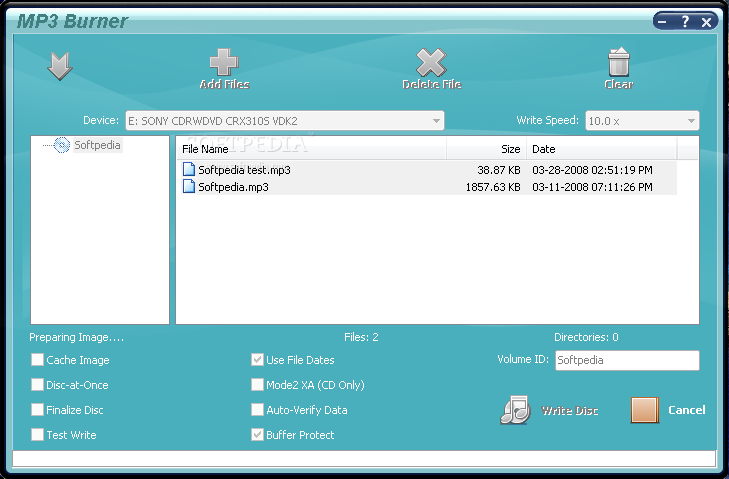Screen dimensions: 729x479
Task: Click the Clear trash can icon
Action: pos(619,61)
